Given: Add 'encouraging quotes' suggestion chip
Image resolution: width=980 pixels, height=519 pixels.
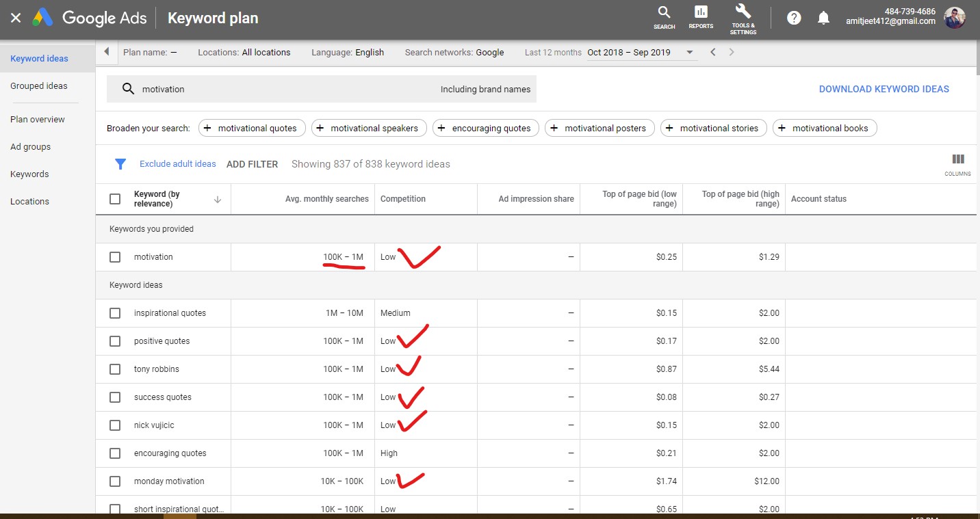Looking at the screenshot, I should tap(486, 128).
